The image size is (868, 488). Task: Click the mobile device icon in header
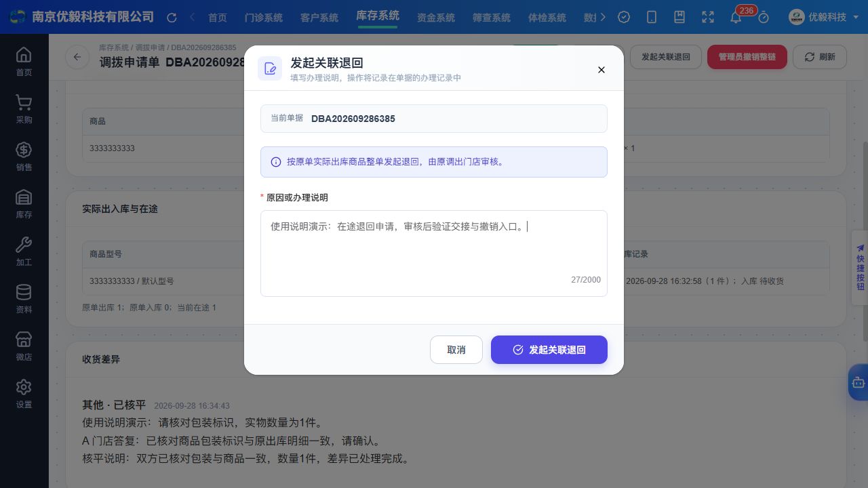click(x=652, y=18)
